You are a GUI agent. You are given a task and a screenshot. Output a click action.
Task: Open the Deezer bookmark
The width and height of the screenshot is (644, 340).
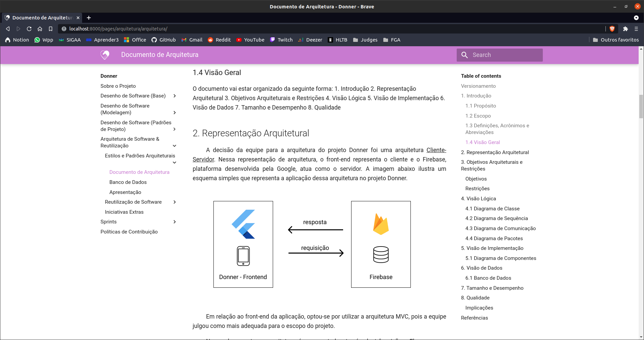coord(310,40)
